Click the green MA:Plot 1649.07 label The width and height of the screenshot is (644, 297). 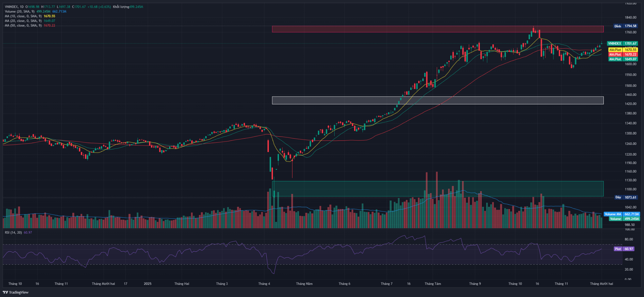[x=623, y=59]
